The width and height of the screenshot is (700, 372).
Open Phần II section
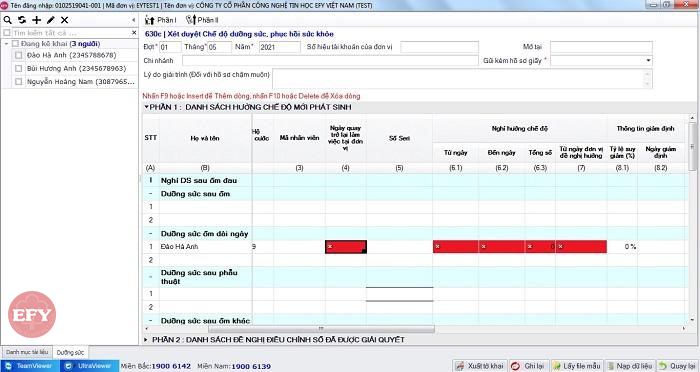tap(202, 20)
